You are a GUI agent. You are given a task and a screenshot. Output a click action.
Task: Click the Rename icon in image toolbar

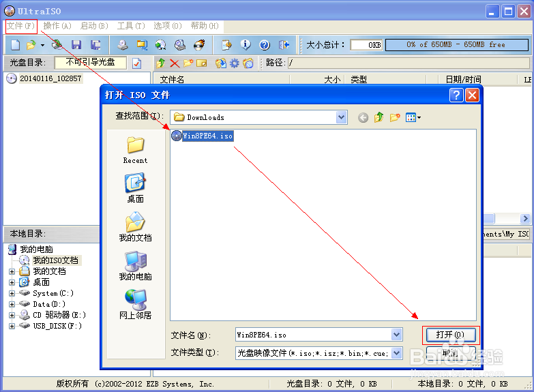point(202,63)
